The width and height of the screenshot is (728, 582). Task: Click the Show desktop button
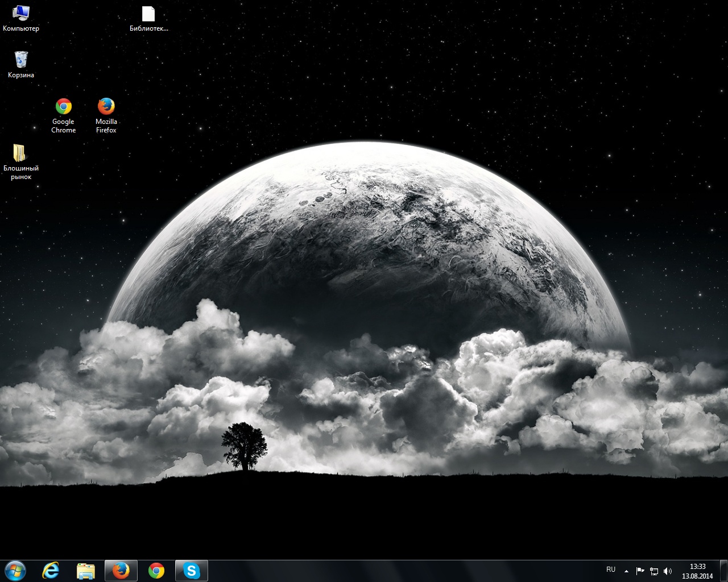coord(723,571)
